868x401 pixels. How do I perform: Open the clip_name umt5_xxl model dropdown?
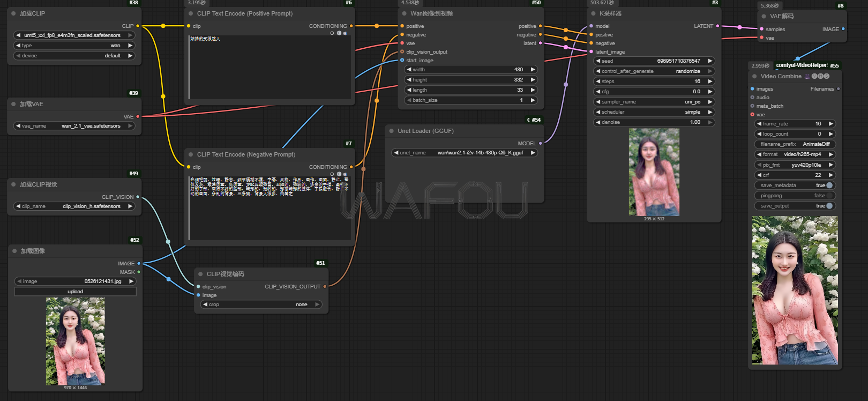coord(74,35)
